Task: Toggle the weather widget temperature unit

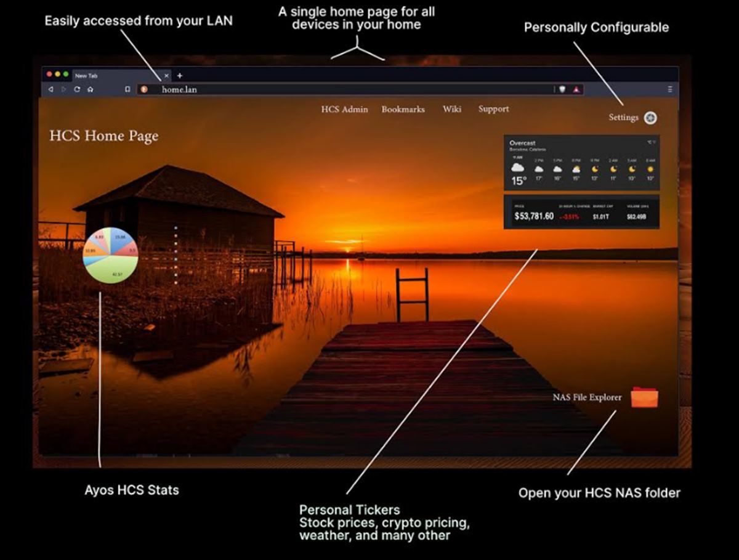Action: point(650,142)
